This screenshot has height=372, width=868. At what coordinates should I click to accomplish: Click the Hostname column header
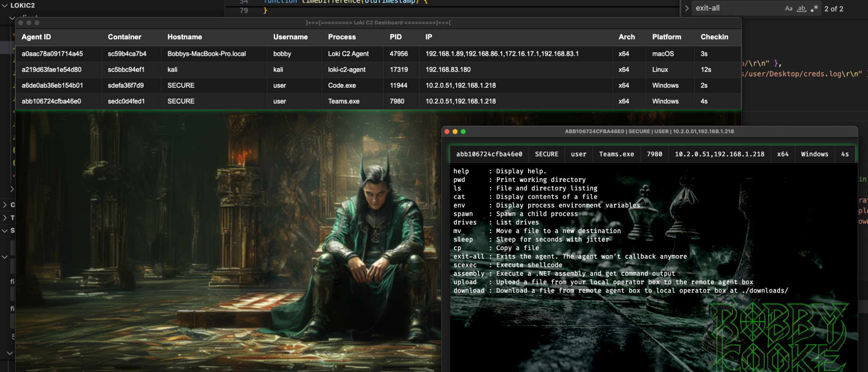click(x=185, y=37)
